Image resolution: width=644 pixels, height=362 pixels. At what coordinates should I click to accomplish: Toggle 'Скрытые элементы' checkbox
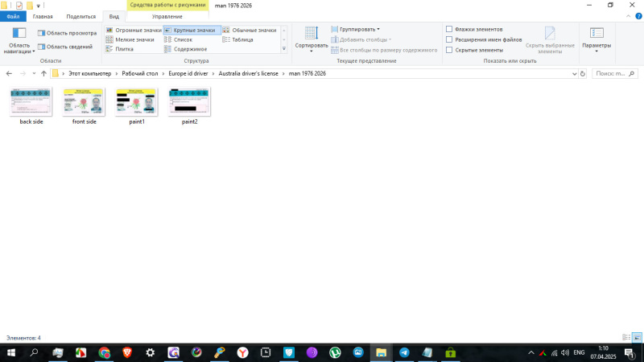click(x=449, y=50)
